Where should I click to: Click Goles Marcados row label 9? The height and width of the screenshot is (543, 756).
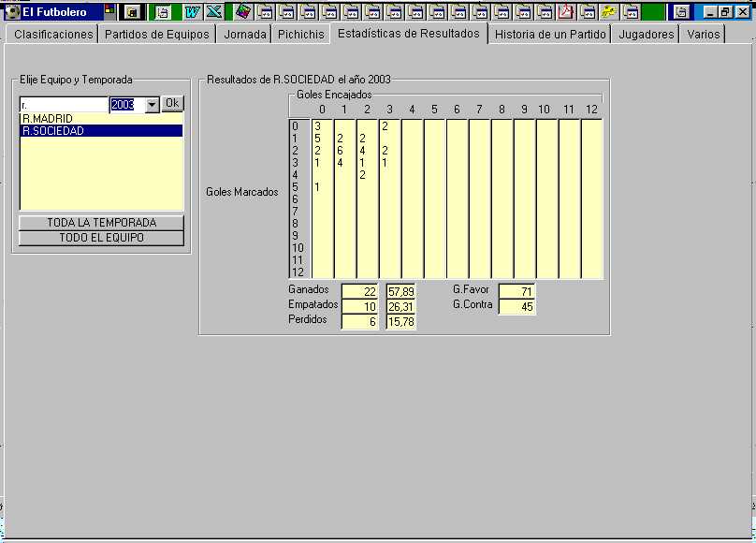295,236
